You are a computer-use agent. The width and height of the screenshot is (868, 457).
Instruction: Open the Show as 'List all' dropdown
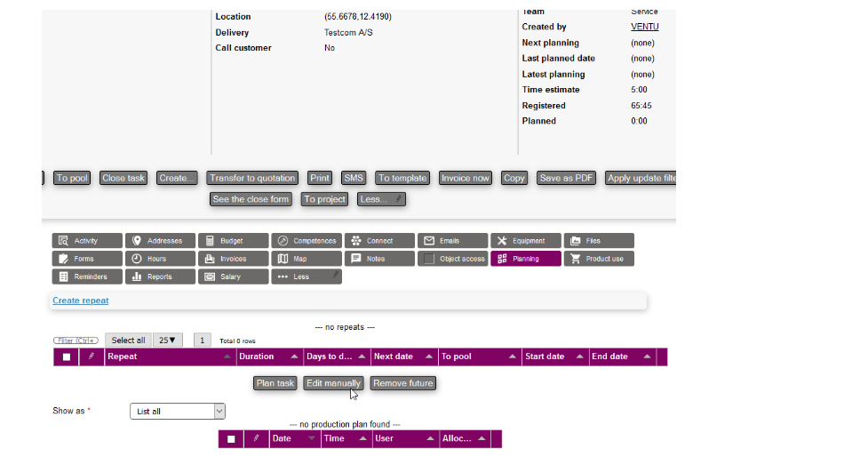pyautogui.click(x=178, y=412)
